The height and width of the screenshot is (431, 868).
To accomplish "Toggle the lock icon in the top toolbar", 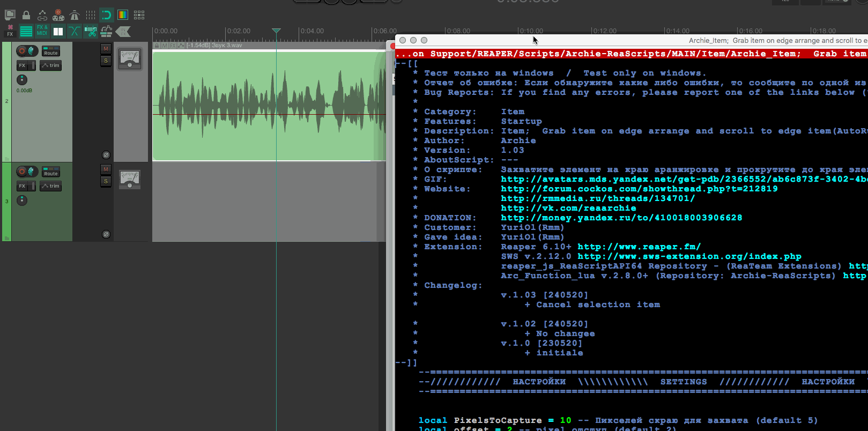I will [x=26, y=15].
